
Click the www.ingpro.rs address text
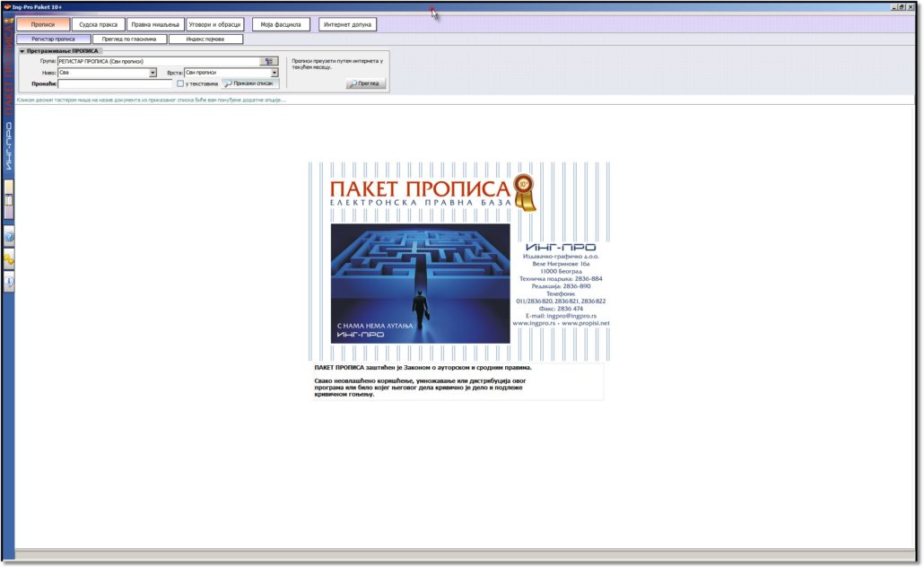534,323
